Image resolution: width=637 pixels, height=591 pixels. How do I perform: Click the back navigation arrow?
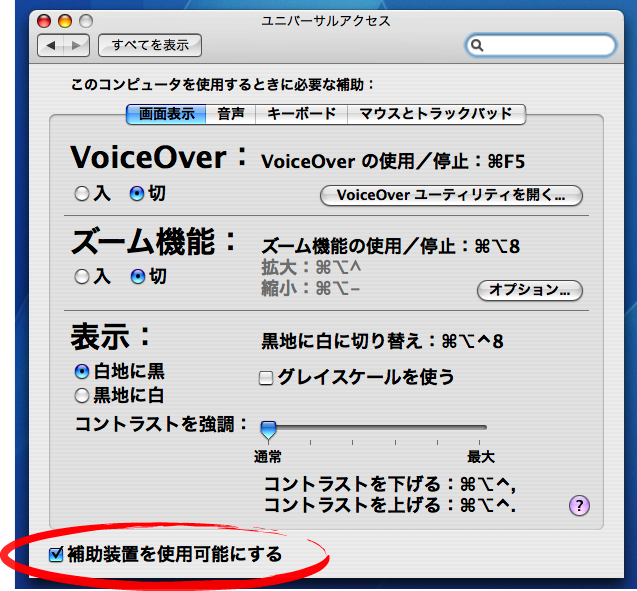point(51,45)
